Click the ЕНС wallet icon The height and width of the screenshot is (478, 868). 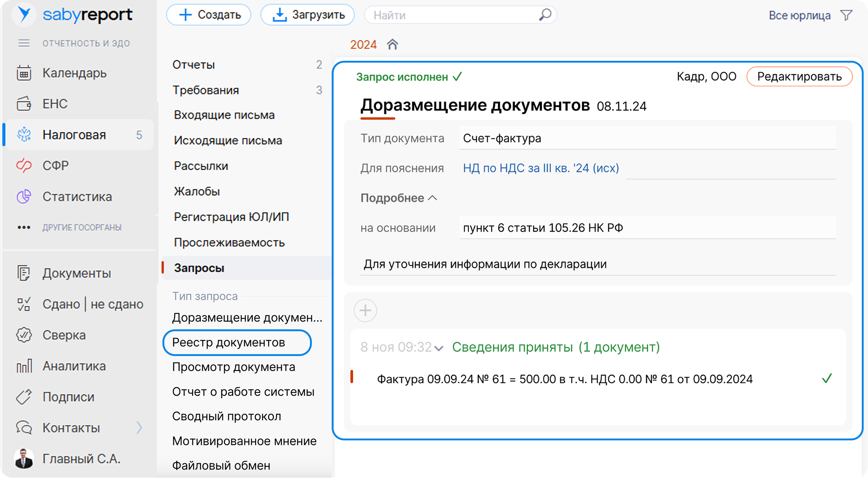point(24,104)
